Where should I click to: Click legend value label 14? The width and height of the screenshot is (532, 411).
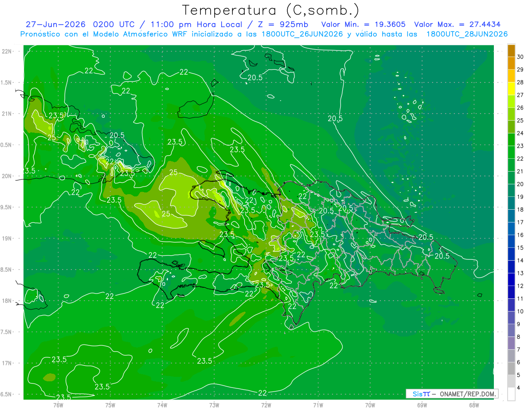coord(520,261)
